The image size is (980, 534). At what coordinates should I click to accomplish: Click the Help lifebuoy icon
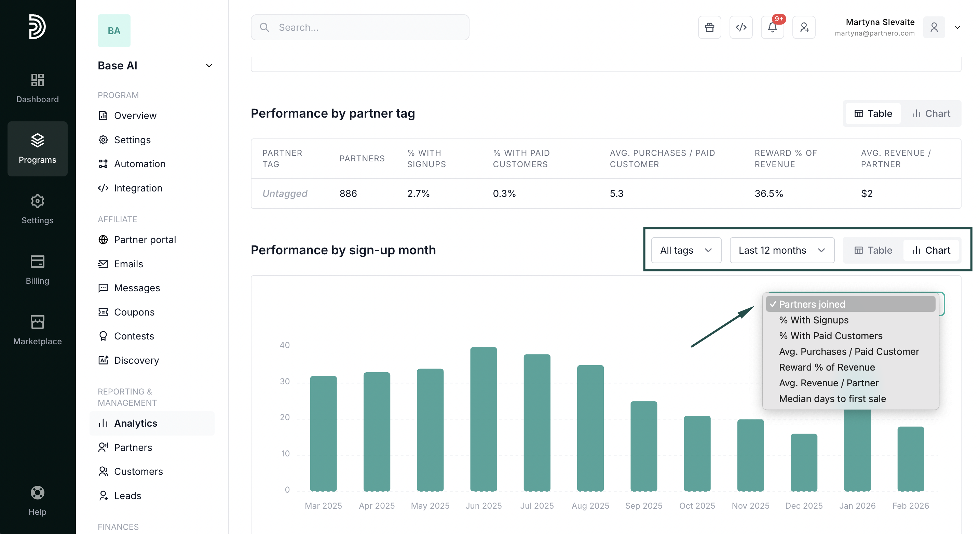tap(37, 493)
